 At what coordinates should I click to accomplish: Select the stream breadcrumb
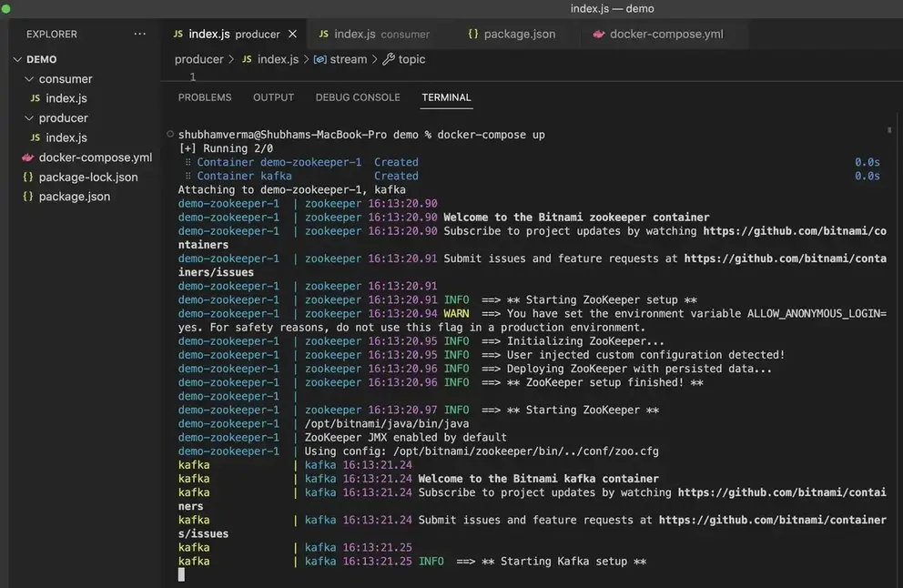[349, 59]
